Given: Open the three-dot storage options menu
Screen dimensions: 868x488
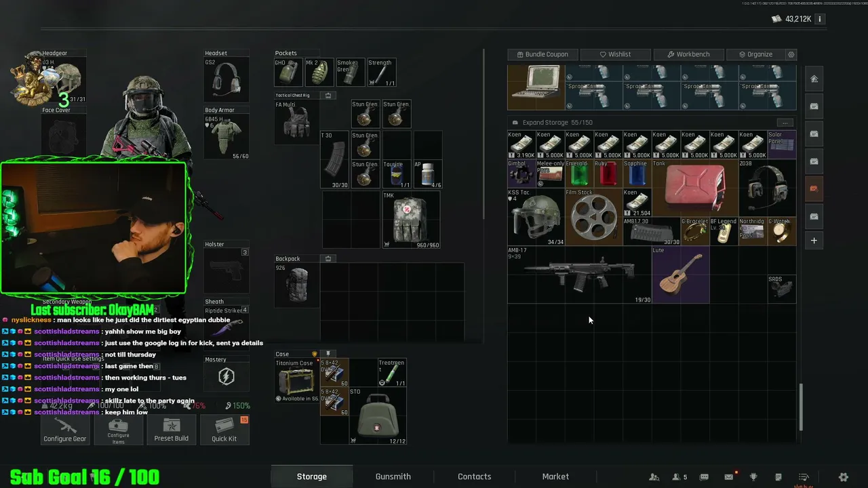Looking at the screenshot, I should point(785,123).
